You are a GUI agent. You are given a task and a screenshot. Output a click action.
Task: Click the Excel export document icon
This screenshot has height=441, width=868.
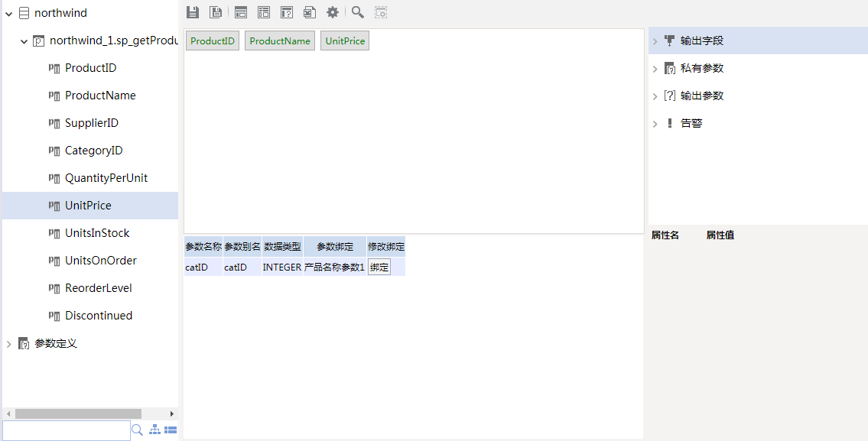click(x=310, y=12)
